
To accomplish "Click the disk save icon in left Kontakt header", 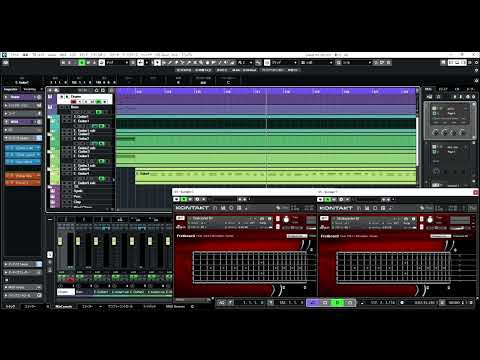I will tap(223, 208).
